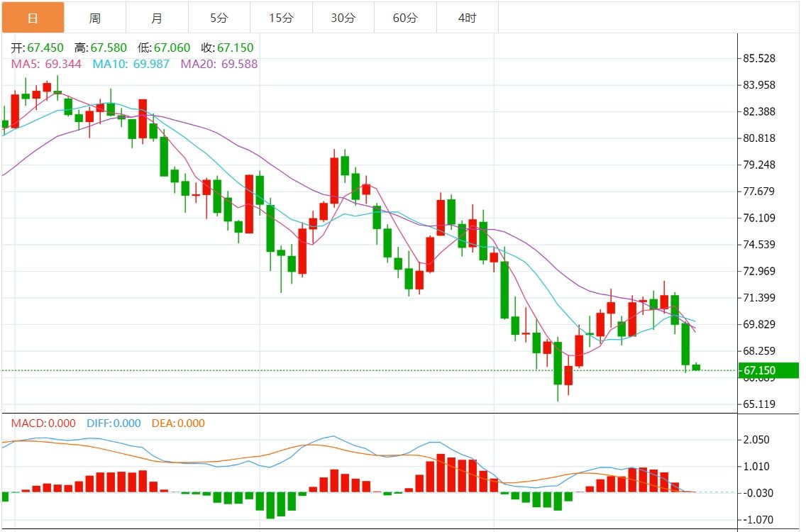Click the 82.388 price axis label
Viewport: 806px width, 532px height.
point(759,111)
